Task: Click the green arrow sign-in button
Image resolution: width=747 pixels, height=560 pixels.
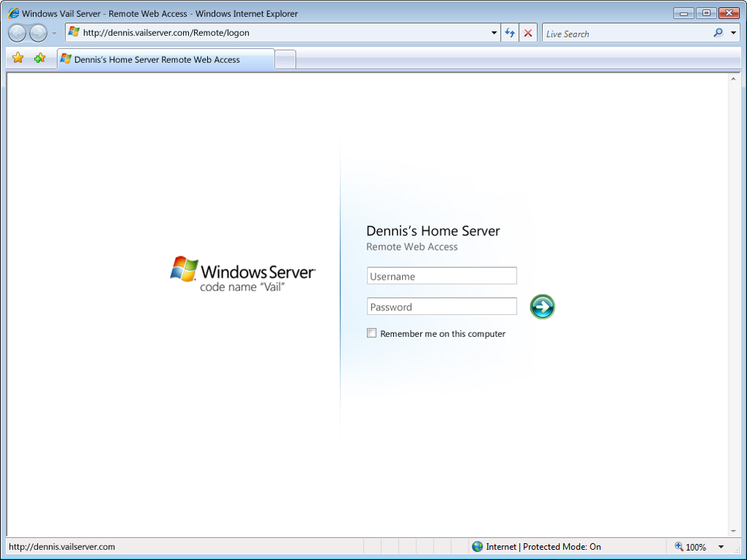Action: [x=542, y=307]
